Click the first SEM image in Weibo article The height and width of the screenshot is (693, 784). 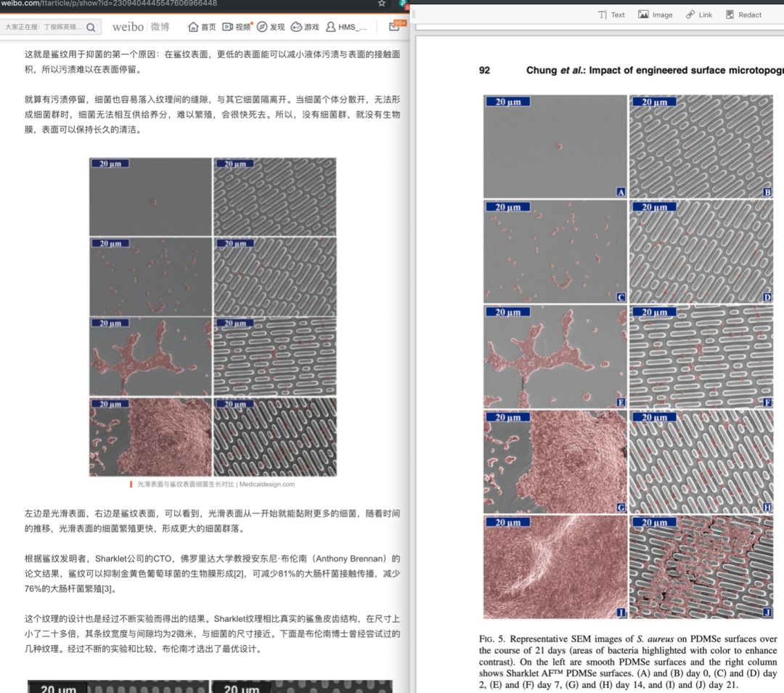(x=150, y=197)
